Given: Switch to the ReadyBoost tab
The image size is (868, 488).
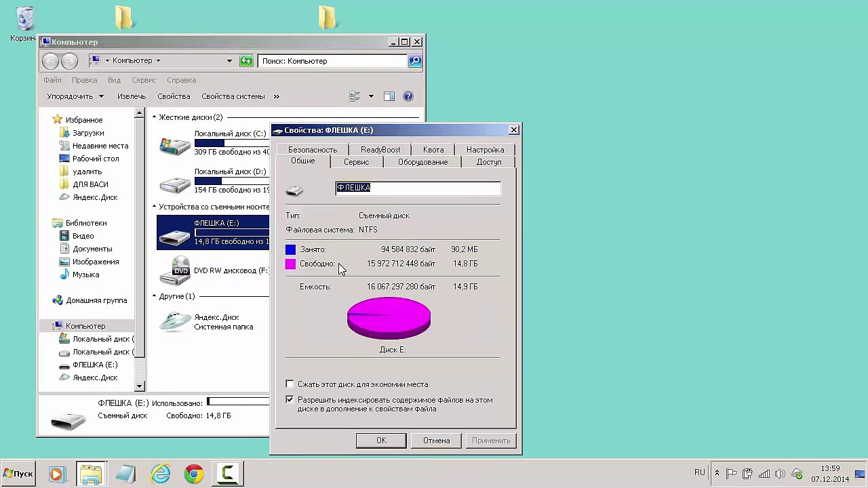Looking at the screenshot, I should [x=380, y=150].
